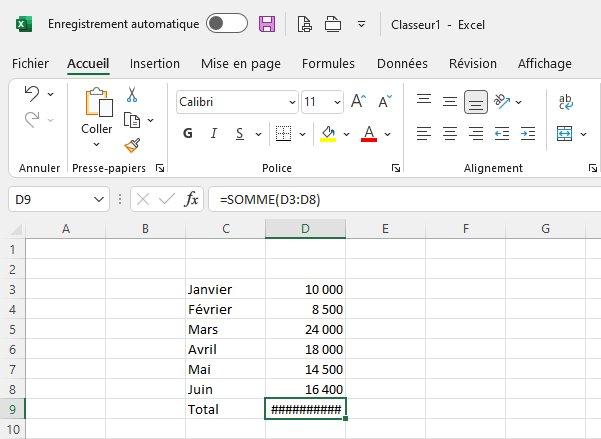Align cell content to top
601x439 pixels.
[424, 100]
